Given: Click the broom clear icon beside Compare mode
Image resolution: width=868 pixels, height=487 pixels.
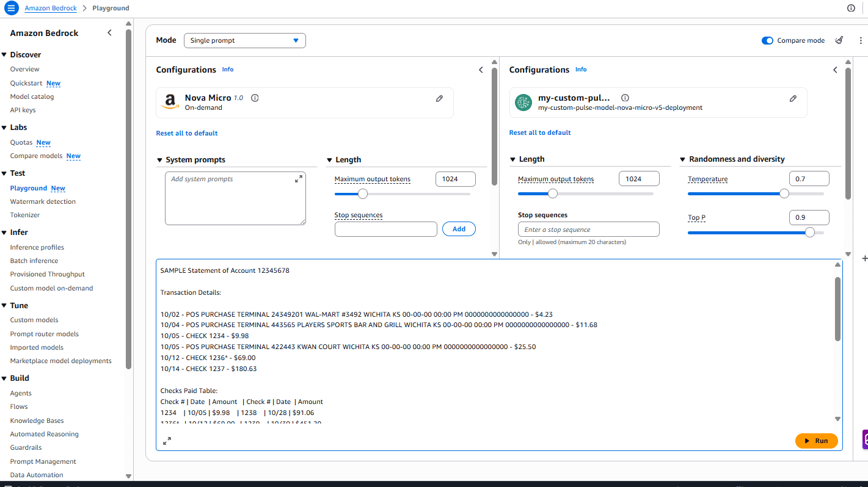Looking at the screenshot, I should (x=839, y=40).
